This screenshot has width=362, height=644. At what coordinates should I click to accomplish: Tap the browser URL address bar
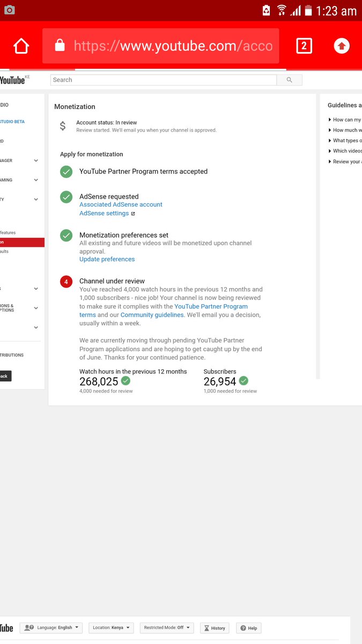(161, 46)
